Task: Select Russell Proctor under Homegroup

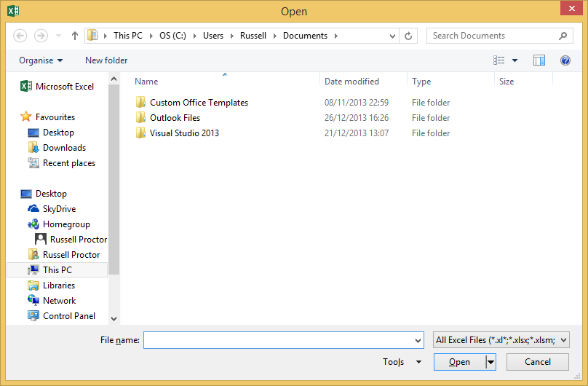Action: tap(71, 240)
